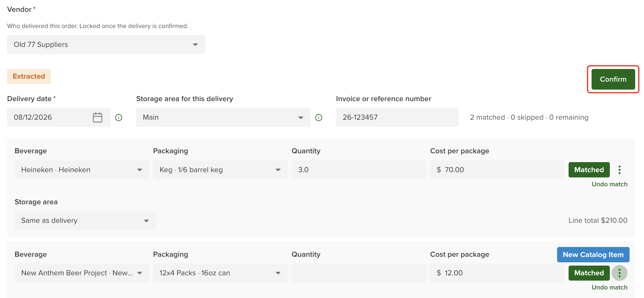
Task: Click Undo match under New Anthem line
Action: 609,287
